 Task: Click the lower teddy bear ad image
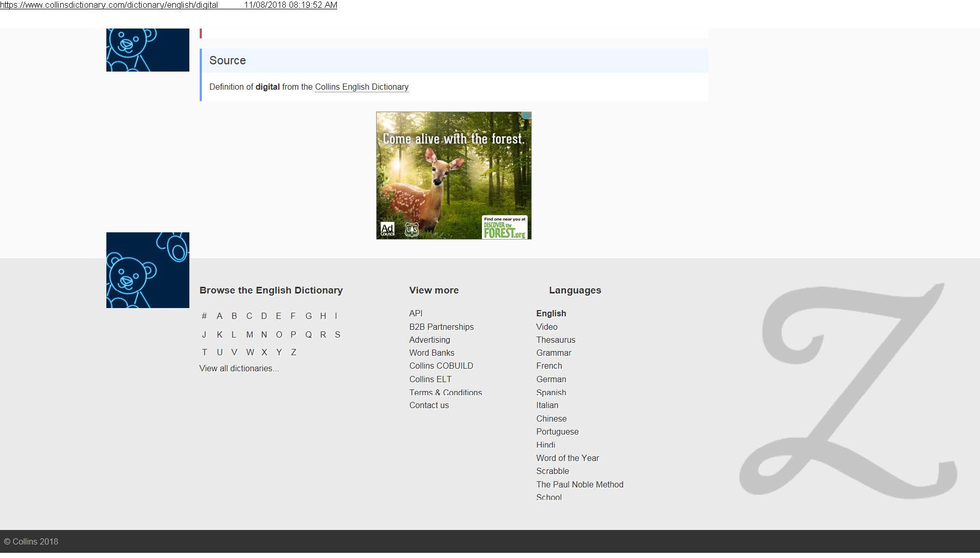[x=147, y=270]
